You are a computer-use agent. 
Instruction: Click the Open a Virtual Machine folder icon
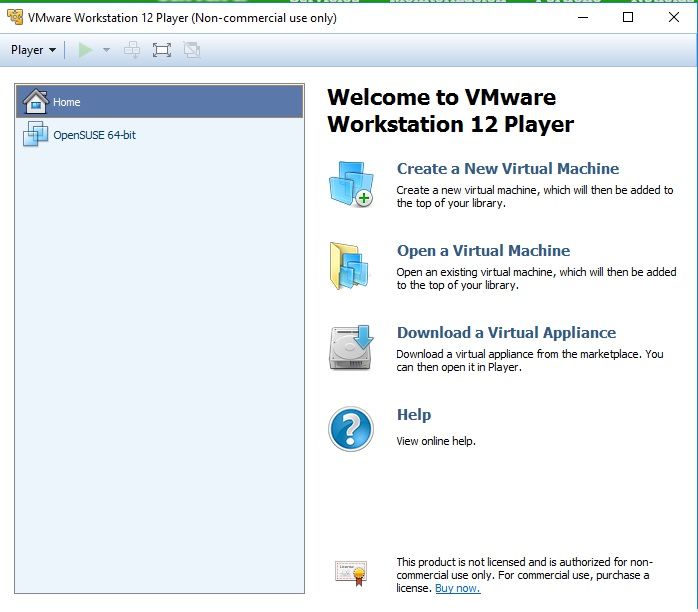tap(350, 266)
